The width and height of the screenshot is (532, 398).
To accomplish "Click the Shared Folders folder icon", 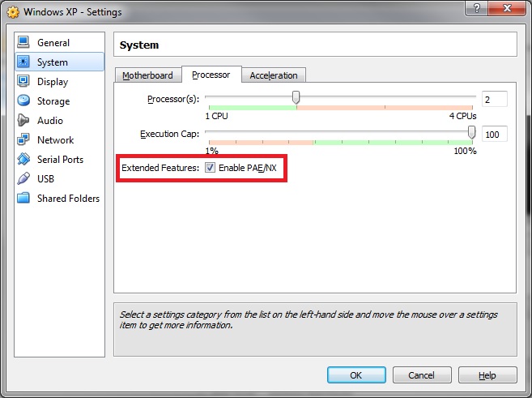I will pos(23,198).
